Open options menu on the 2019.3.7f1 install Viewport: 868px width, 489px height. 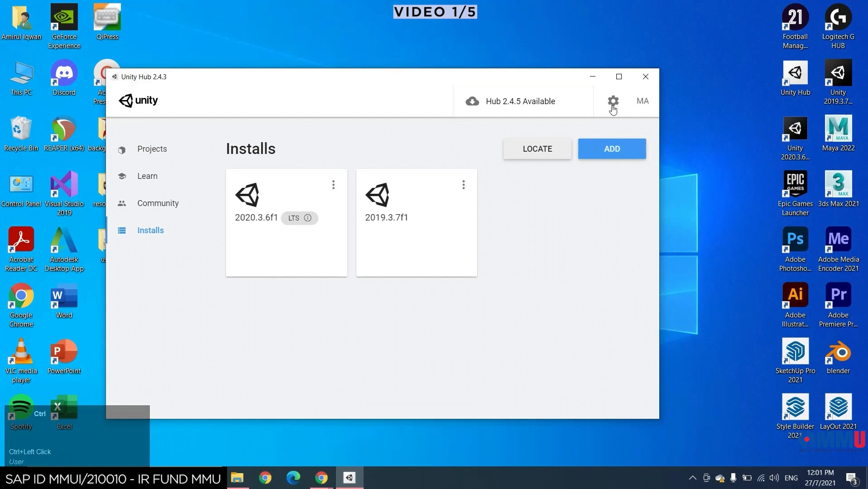[464, 184]
